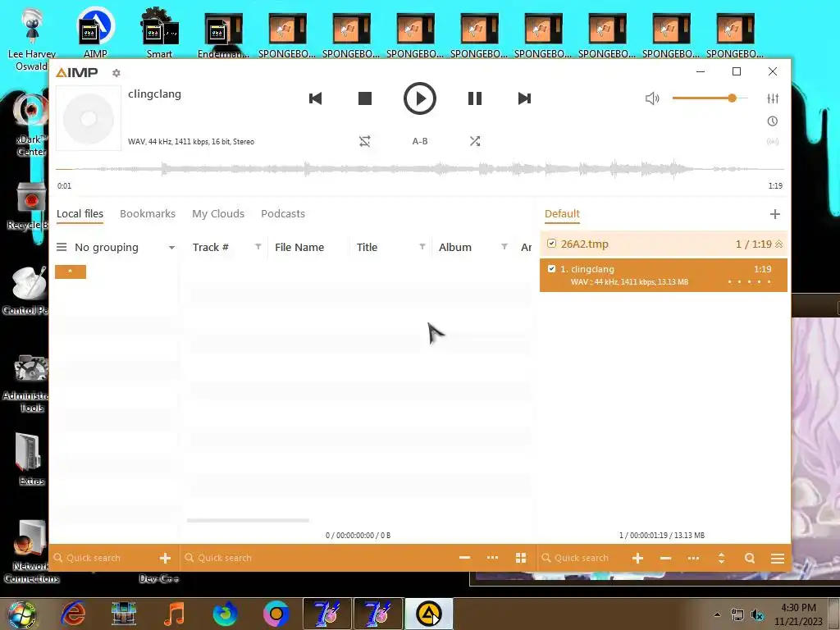Click the left library Quick search field
This screenshot has width=840, height=630.
pyautogui.click(x=104, y=558)
